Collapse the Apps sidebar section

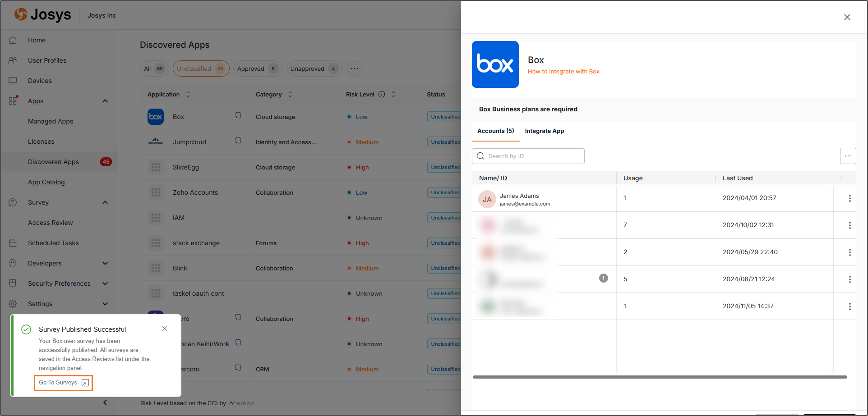pyautogui.click(x=105, y=101)
